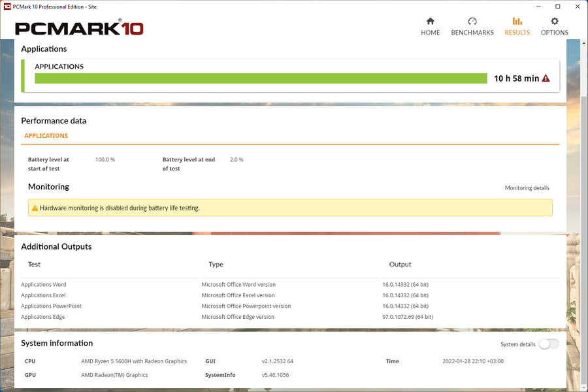Click Microsoft Office Excel version text
The height and width of the screenshot is (392, 588).
[x=238, y=295]
